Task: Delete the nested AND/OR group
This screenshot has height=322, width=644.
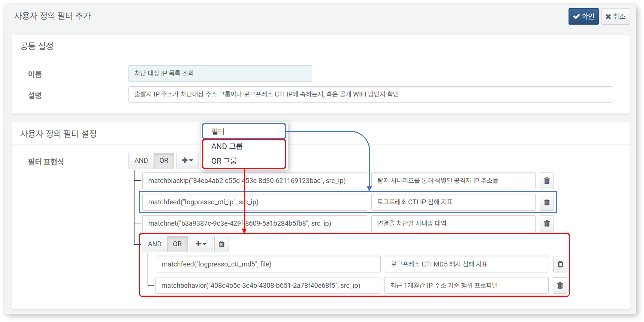Action: pyautogui.click(x=221, y=244)
